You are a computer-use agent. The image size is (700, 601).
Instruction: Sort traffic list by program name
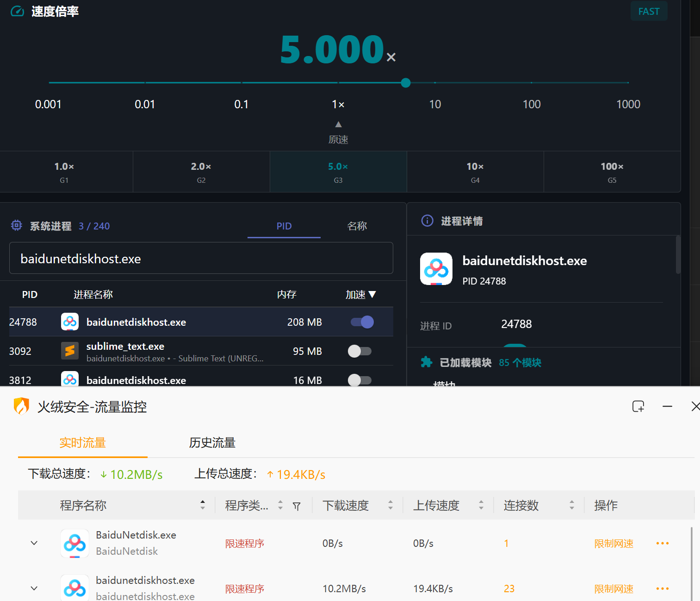203,505
